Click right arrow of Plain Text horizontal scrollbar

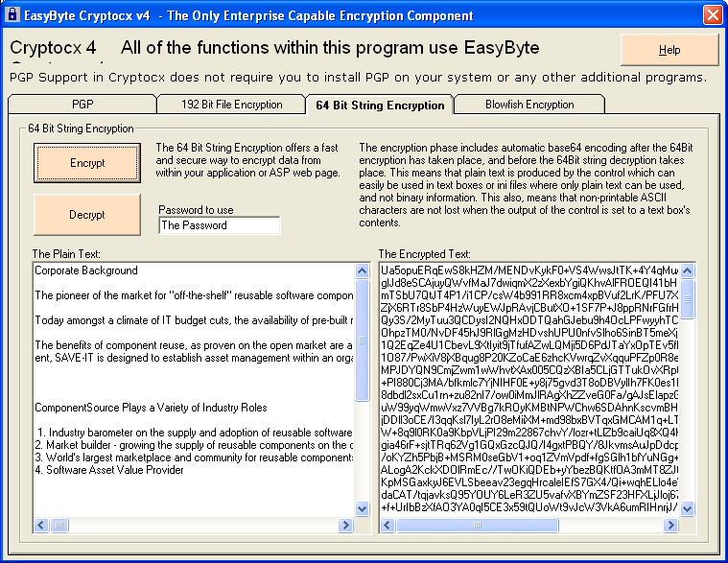coord(345,525)
